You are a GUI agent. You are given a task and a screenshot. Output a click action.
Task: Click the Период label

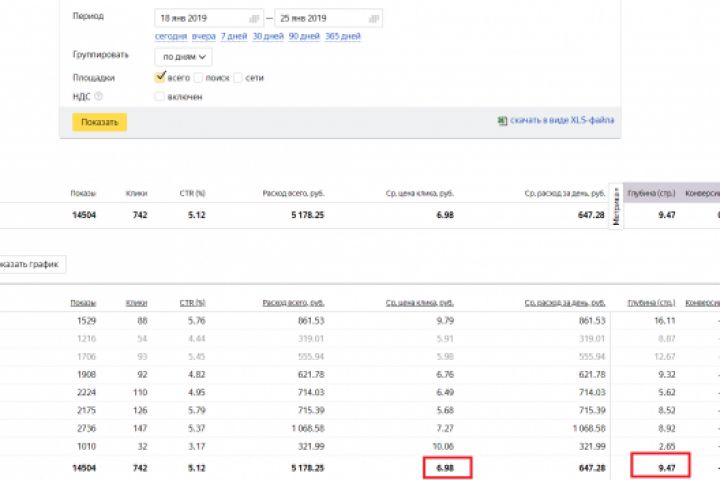[x=88, y=16]
